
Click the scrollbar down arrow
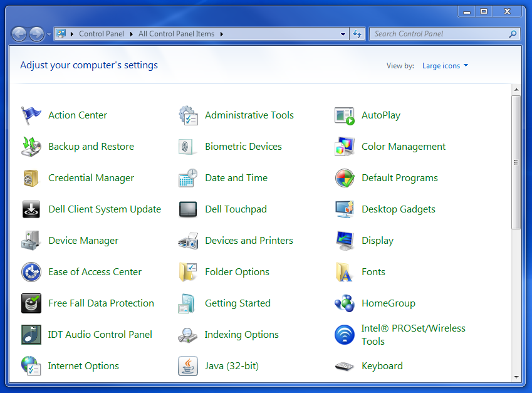click(x=516, y=377)
